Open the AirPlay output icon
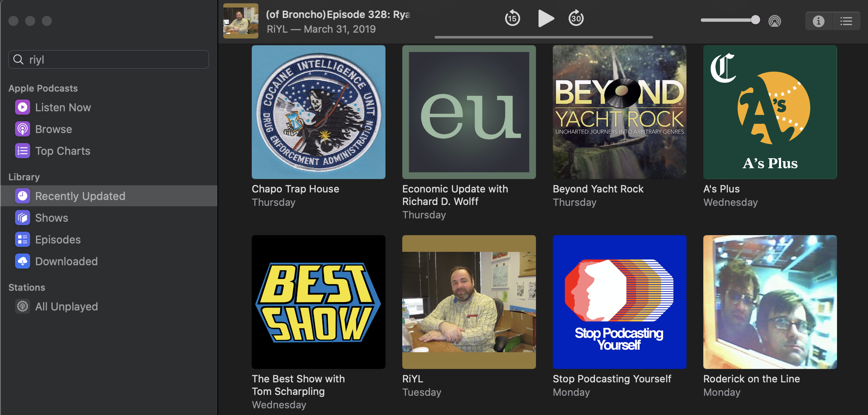 point(774,21)
